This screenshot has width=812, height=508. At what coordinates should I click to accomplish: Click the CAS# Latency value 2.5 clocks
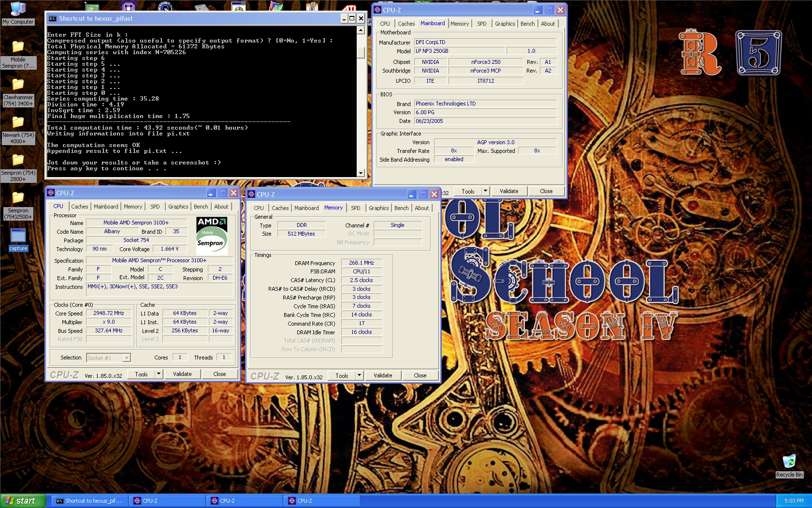[x=362, y=280]
